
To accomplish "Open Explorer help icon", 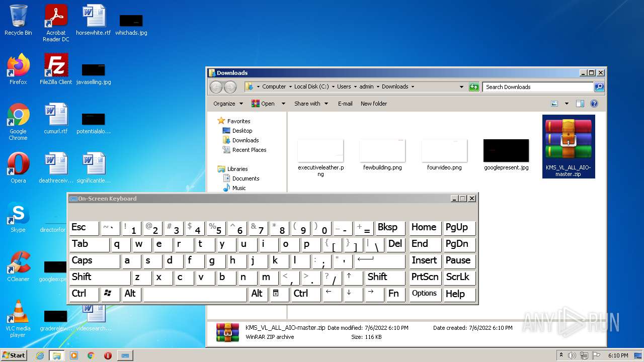I will 594,104.
